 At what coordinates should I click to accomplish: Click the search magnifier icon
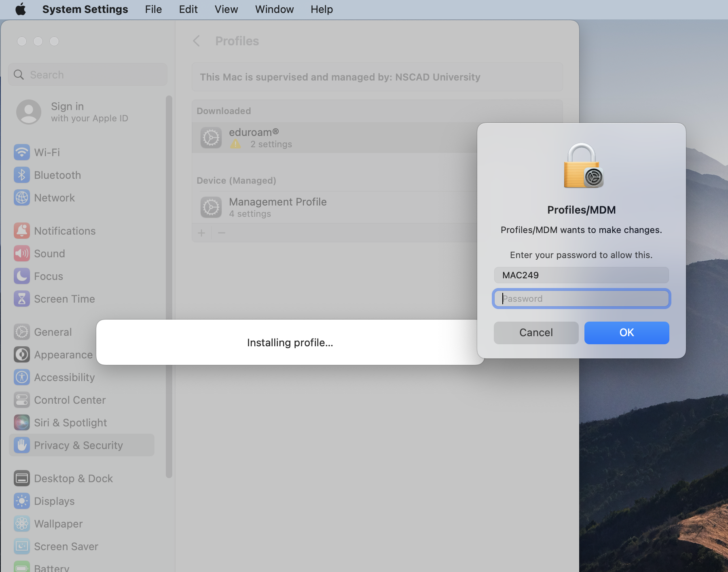[19, 74]
